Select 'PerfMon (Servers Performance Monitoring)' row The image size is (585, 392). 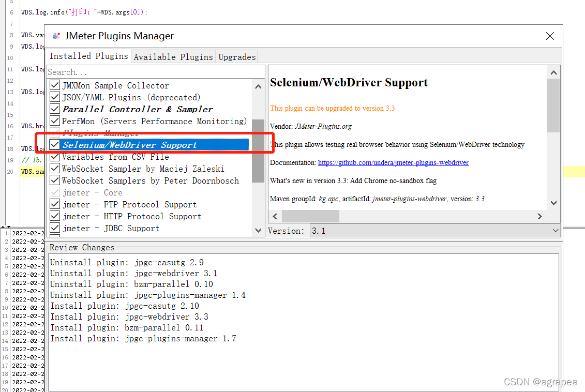[155, 121]
